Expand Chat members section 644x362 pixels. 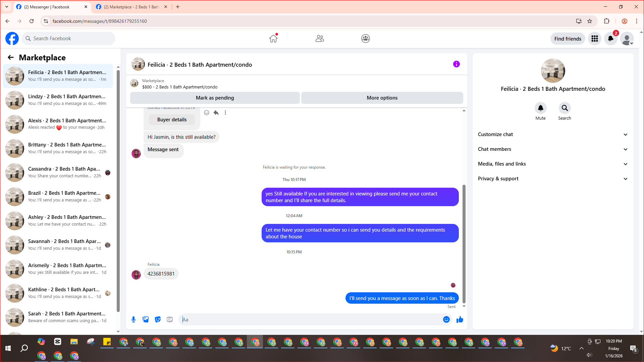[552, 149]
